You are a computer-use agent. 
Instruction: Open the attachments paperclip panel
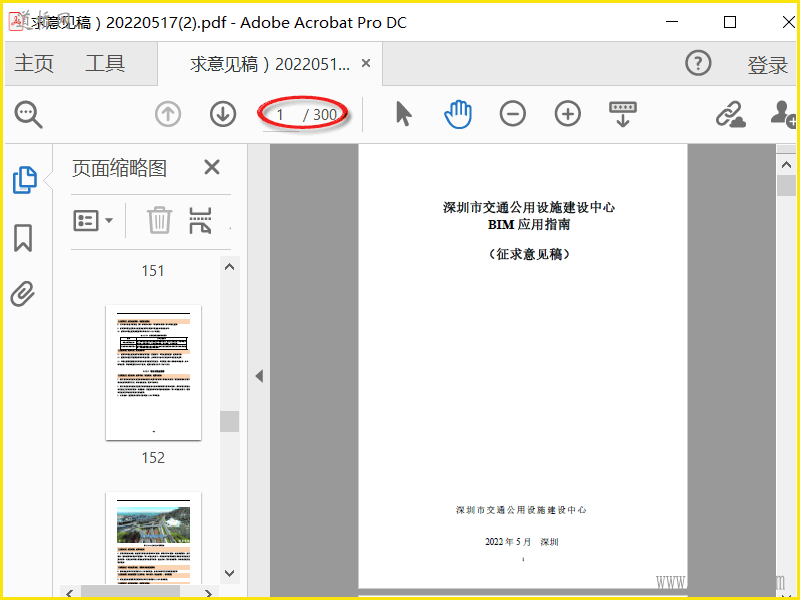pyautogui.click(x=23, y=294)
